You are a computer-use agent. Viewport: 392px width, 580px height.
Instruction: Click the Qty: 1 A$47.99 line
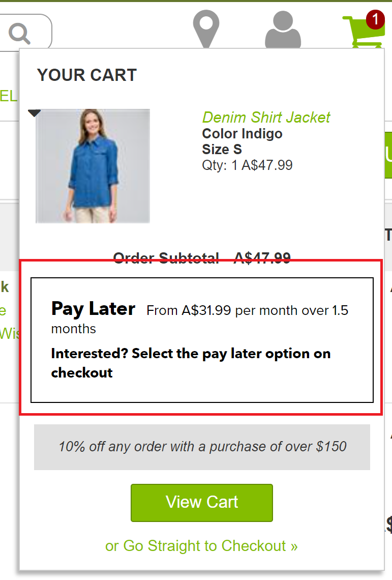(x=247, y=165)
